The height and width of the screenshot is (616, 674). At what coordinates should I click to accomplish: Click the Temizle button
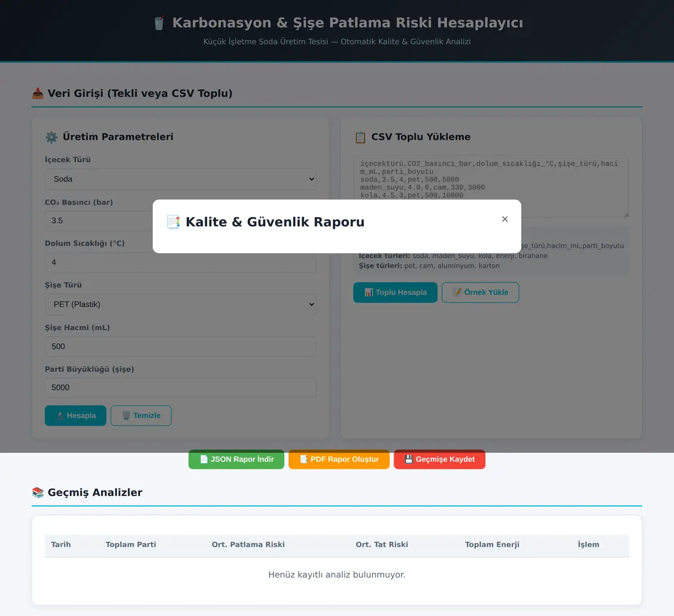[x=141, y=416]
